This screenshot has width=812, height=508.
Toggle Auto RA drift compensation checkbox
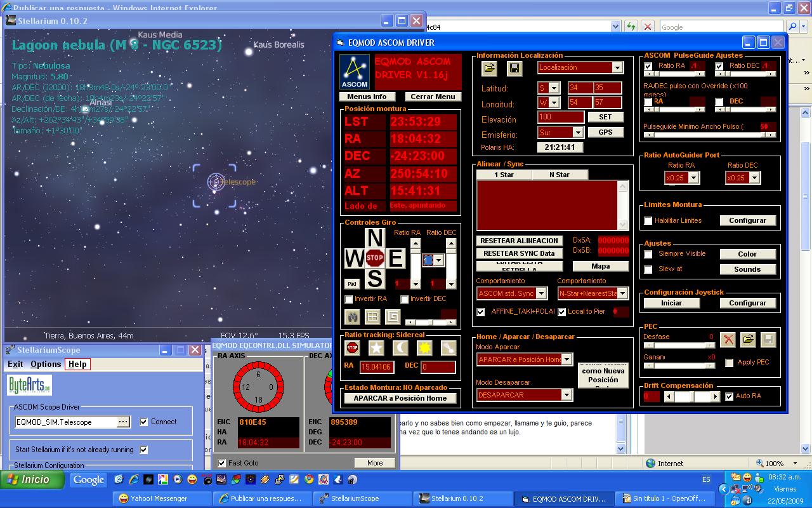[730, 396]
